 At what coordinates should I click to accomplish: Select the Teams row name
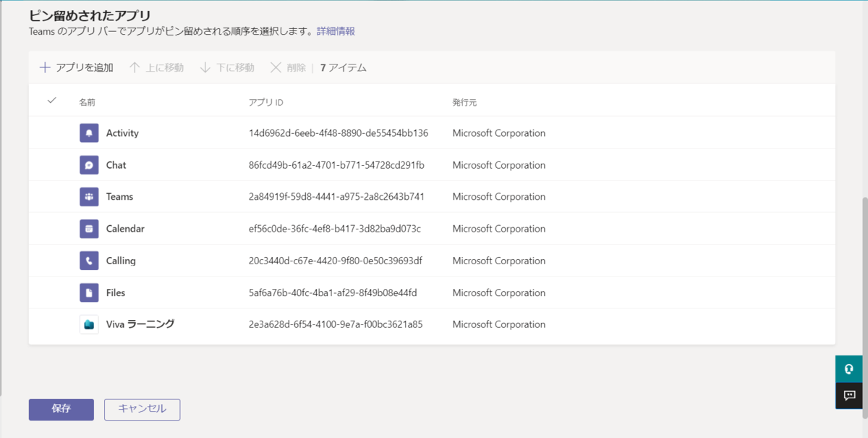[x=120, y=197]
